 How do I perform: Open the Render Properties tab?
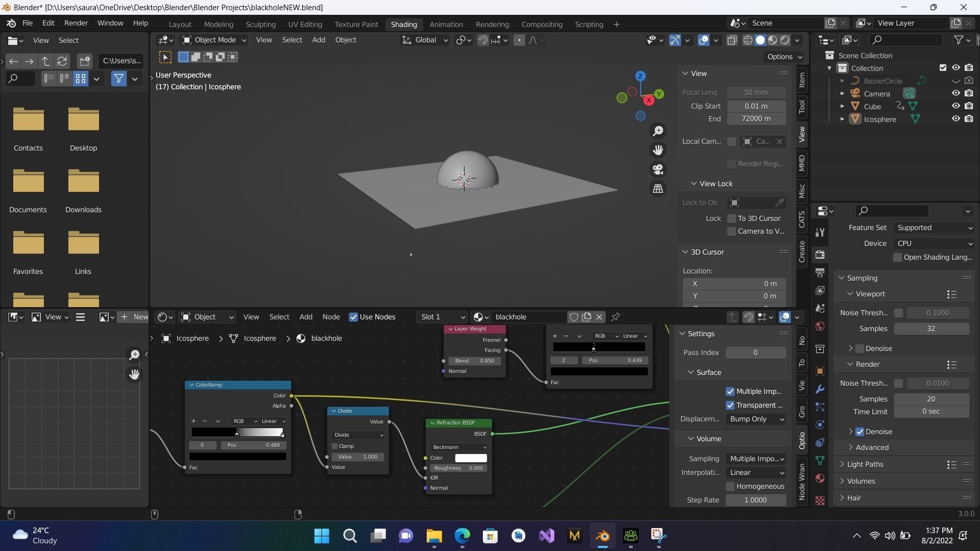pos(820,255)
